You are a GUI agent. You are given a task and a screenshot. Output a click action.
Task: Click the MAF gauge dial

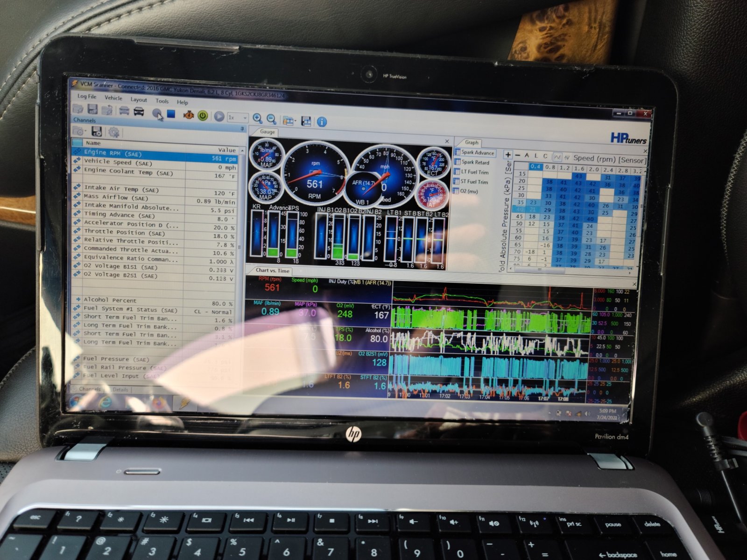click(267, 154)
